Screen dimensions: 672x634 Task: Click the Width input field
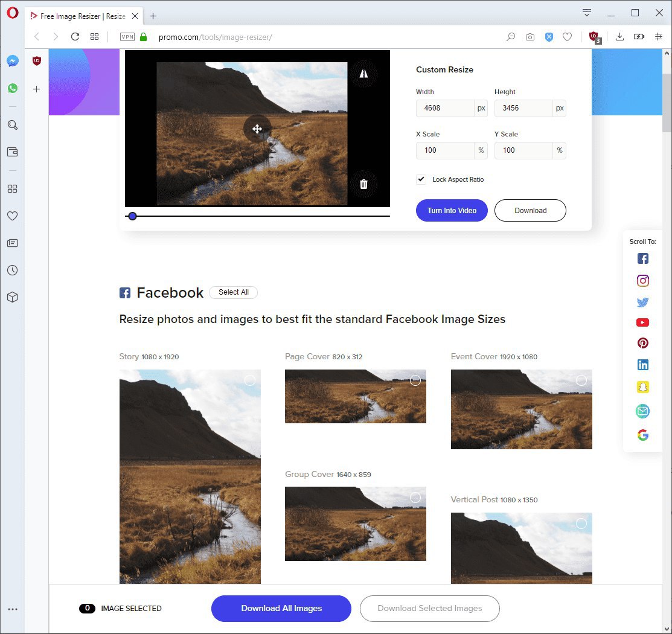(x=446, y=108)
